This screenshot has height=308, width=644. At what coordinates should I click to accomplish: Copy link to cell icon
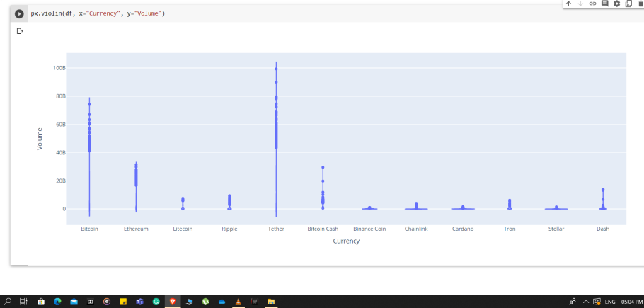[x=592, y=4]
